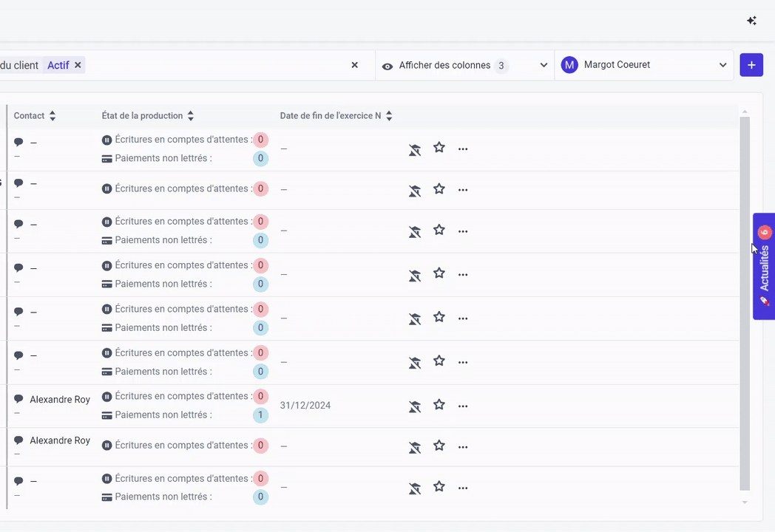Click the sparkle assistant icon top right
This screenshot has width=775, height=532.
pyautogui.click(x=751, y=21)
